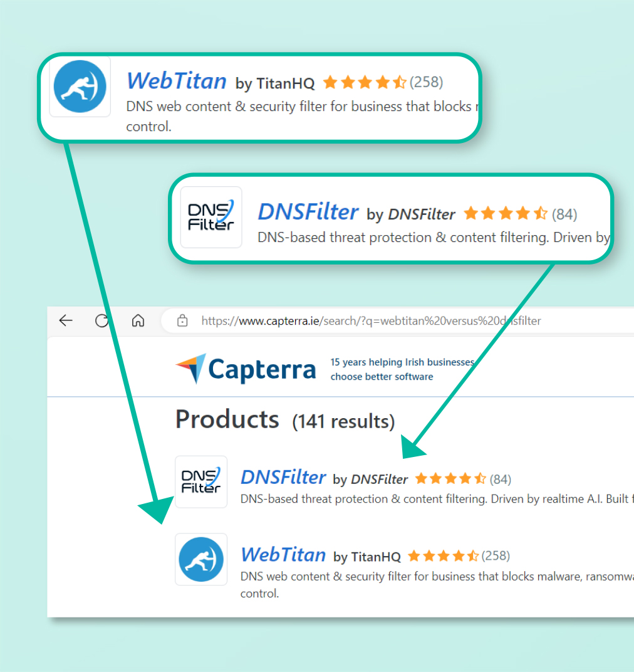Screen dimensions: 634x672
Task: Click WebTitan star rating in results list
Action: click(444, 556)
